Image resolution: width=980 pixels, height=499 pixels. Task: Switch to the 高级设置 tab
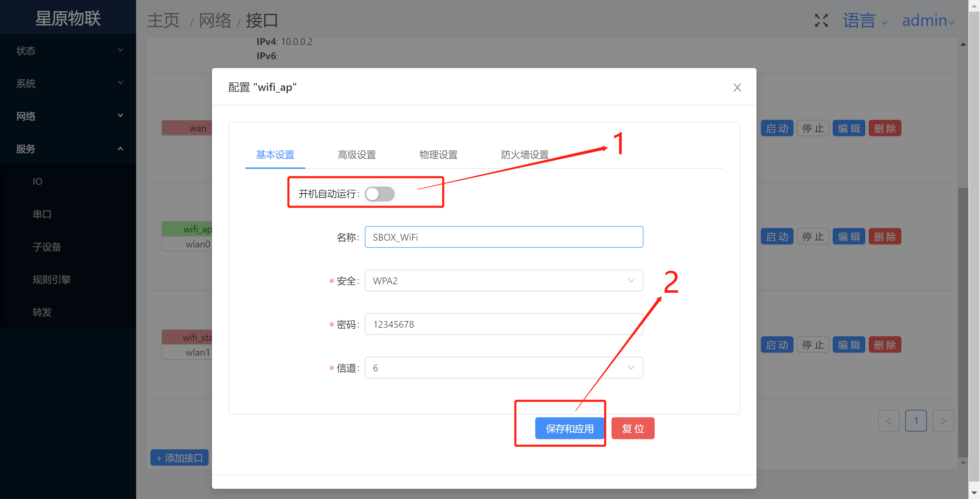click(357, 155)
